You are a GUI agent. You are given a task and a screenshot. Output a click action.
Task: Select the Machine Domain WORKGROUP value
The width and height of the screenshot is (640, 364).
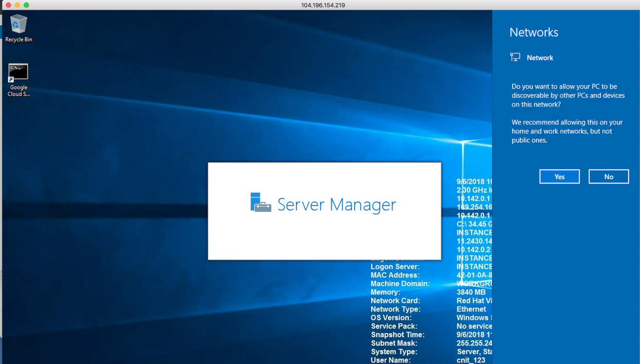pos(474,284)
